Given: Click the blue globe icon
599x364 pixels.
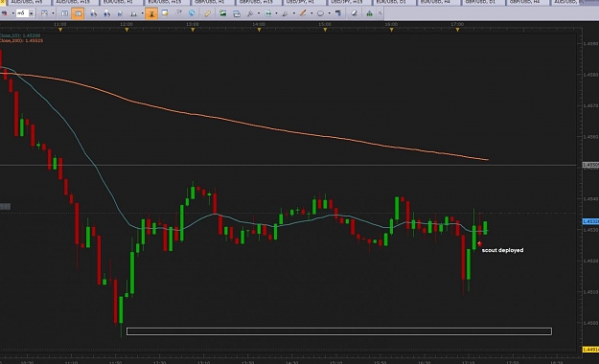Looking at the screenshot, I should [192, 13].
